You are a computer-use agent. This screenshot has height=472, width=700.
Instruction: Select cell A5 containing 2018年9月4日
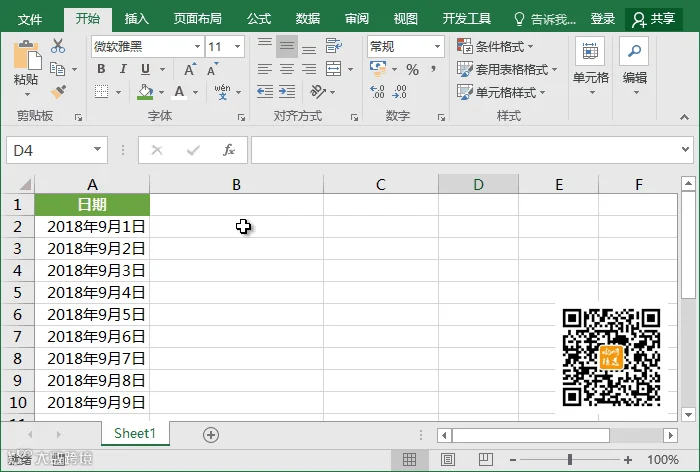pos(92,292)
